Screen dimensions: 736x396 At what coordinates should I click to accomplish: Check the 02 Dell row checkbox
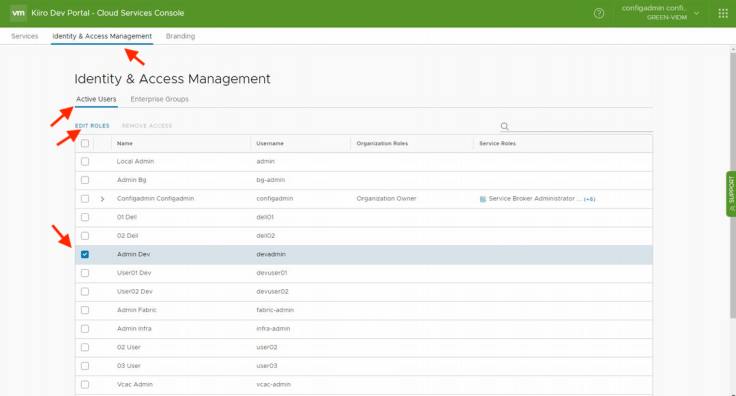click(85, 236)
